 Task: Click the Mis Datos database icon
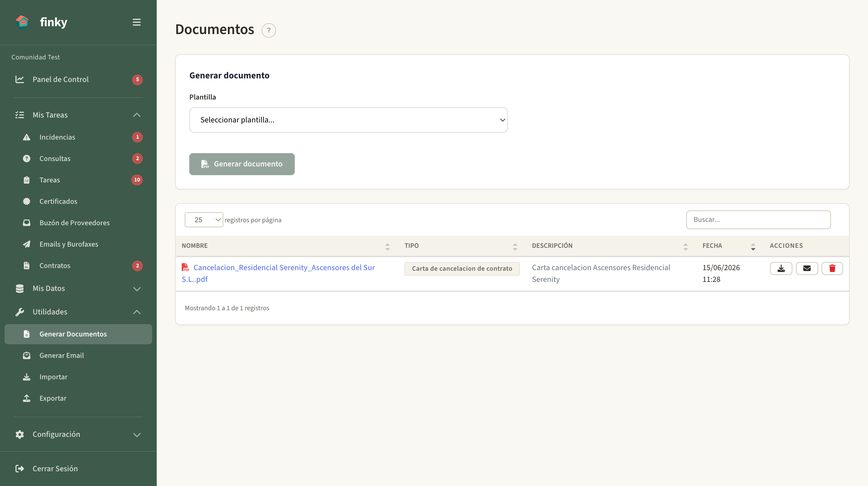pos(20,289)
